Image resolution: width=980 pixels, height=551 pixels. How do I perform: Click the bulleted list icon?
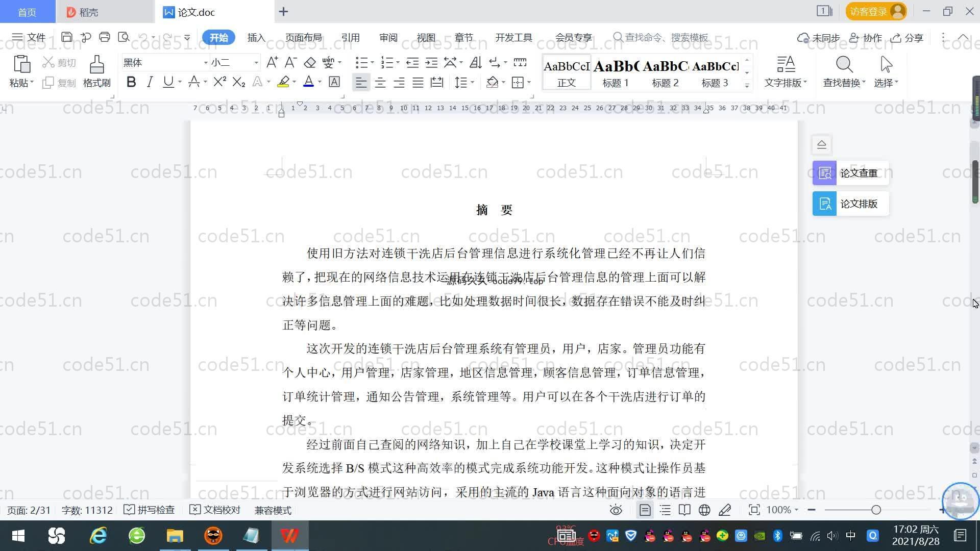click(361, 63)
